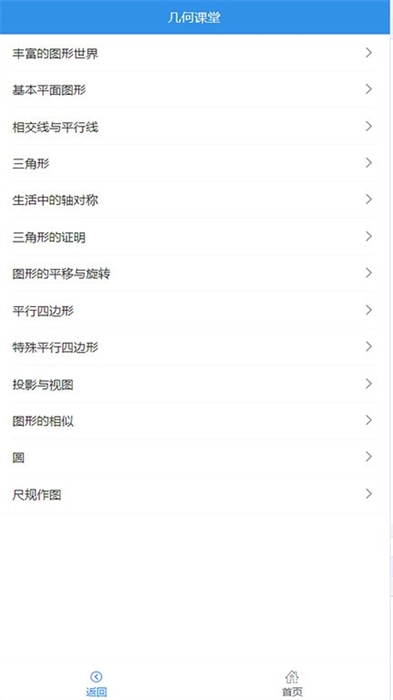Click the arrow next to 特殊平行四边形
393x700 pixels.
click(x=368, y=346)
